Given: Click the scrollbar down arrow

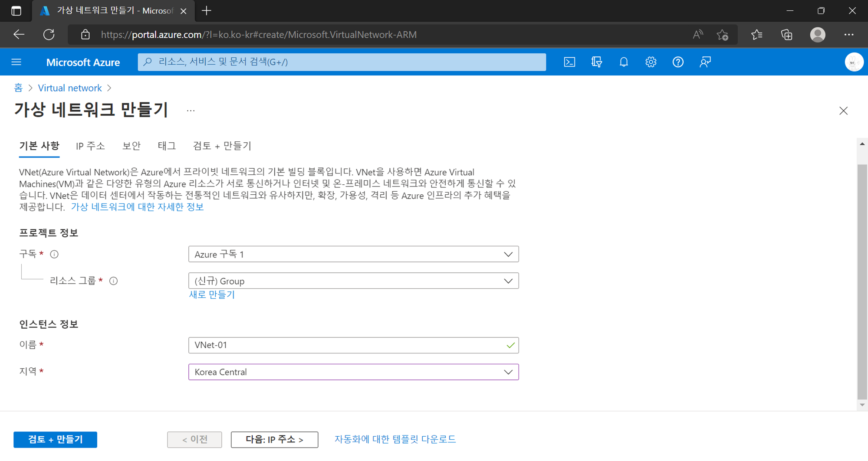Looking at the screenshot, I should tap(862, 405).
